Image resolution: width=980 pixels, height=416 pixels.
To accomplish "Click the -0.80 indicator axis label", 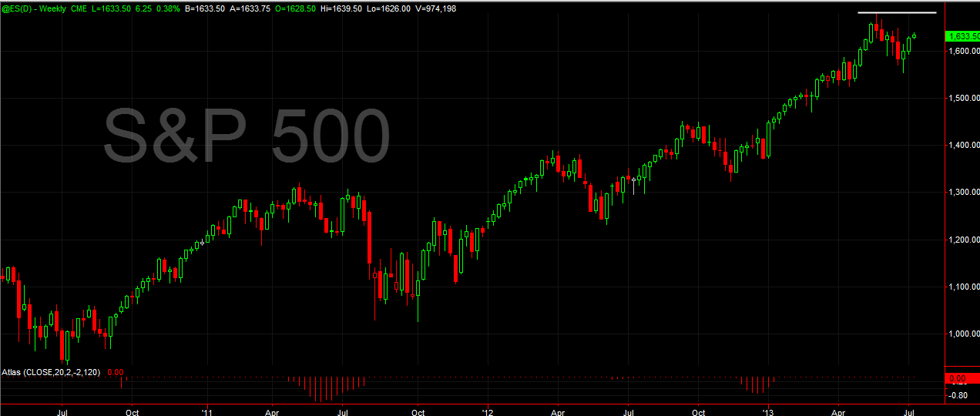I will pyautogui.click(x=958, y=395).
